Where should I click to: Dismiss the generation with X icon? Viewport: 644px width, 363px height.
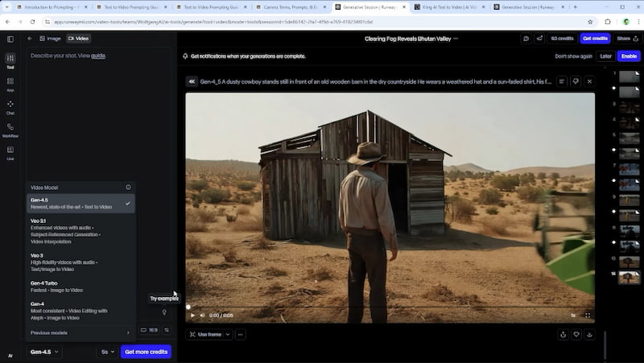tap(589, 81)
